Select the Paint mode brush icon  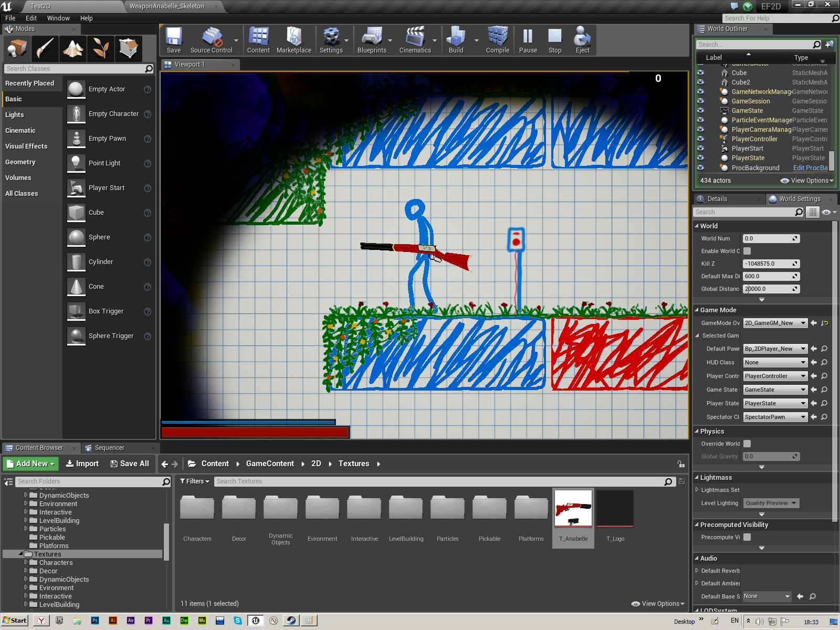point(45,48)
